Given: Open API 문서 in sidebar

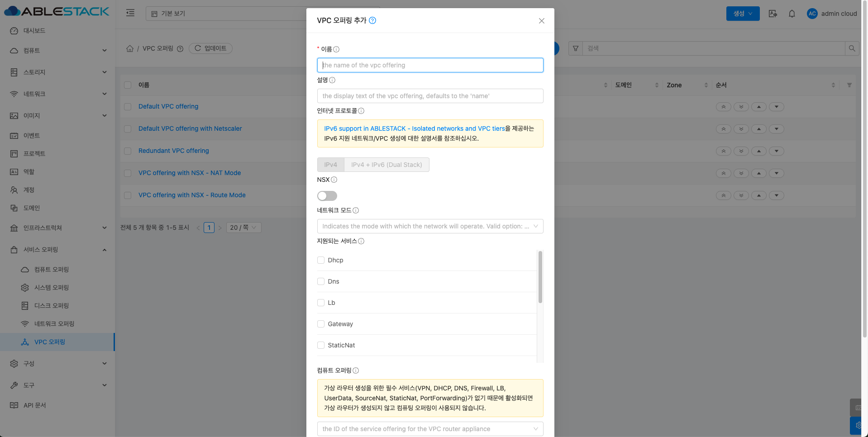Looking at the screenshot, I should pos(57,405).
